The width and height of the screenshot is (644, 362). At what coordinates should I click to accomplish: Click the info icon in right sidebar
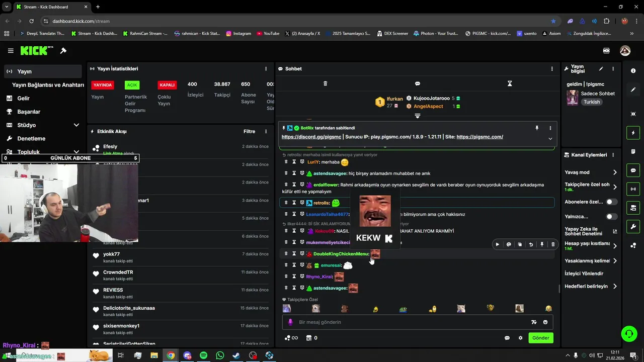pos(633,71)
